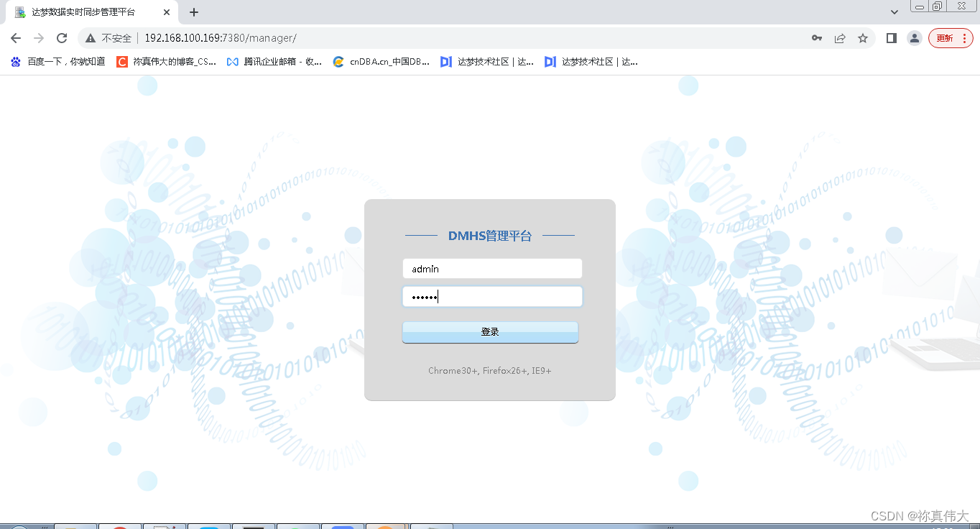
Task: Click the browser forward arrow
Action: (x=39, y=38)
